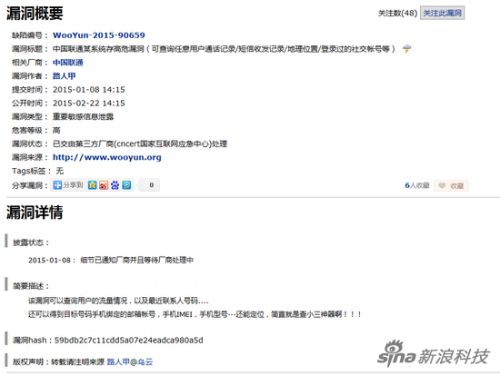Click the heart 收藏 favorite button
The height and width of the screenshot is (376, 500).
point(451,186)
